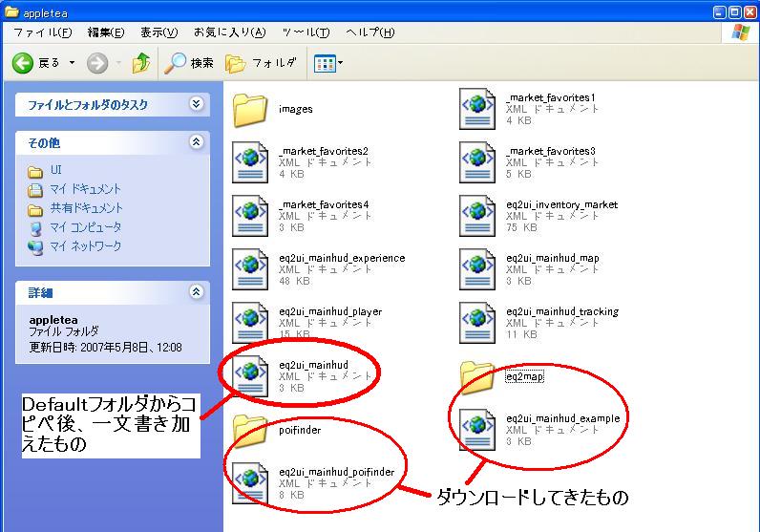Click the Up folder level icon
This screenshot has height=532, width=760.
coord(141,63)
